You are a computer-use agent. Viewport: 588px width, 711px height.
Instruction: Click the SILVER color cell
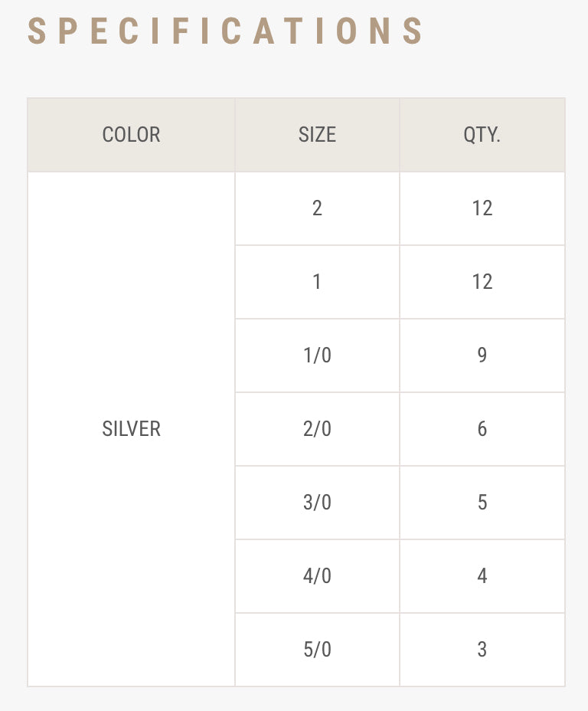[132, 429]
